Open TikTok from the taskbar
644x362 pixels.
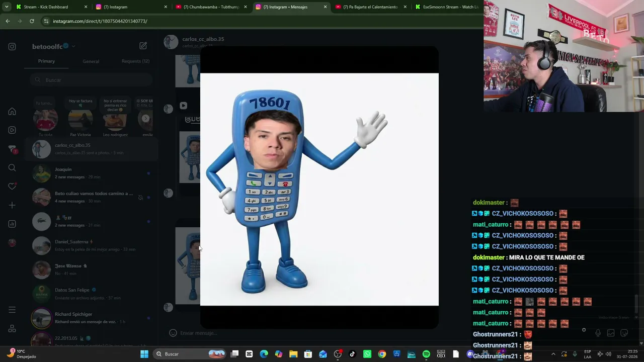[352, 354]
